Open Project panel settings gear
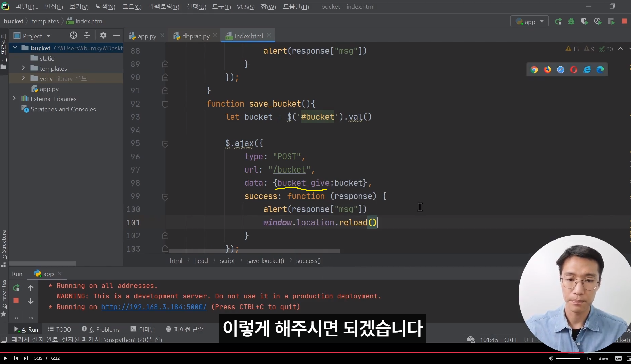The height and width of the screenshot is (364, 631). [103, 36]
